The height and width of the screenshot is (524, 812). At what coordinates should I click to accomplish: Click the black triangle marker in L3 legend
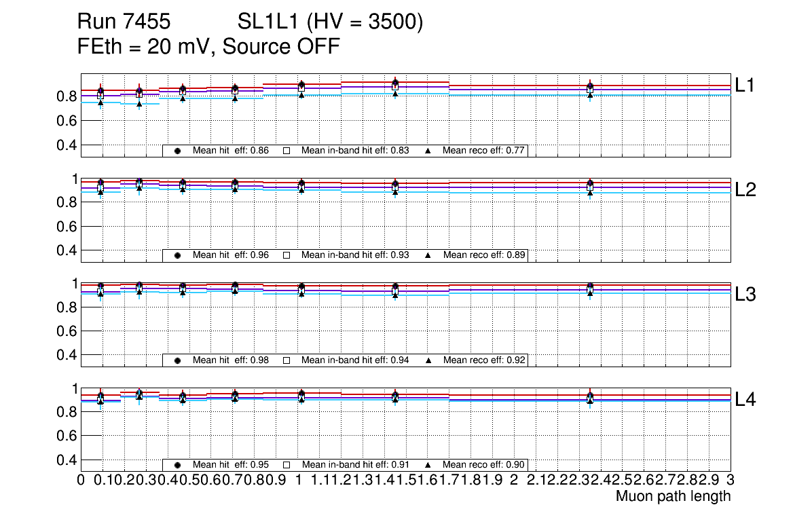click(428, 360)
